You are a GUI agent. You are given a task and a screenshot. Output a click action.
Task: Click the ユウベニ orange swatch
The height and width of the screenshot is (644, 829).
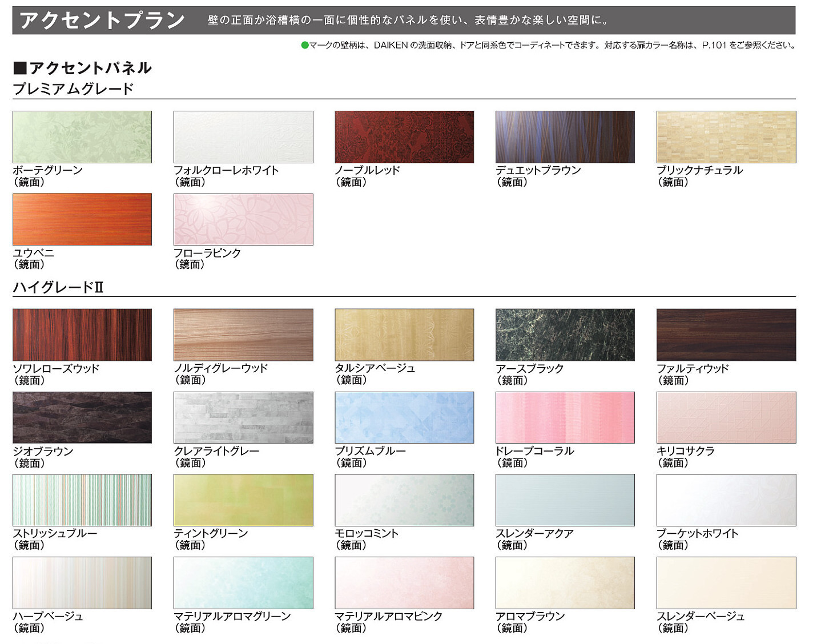point(82,219)
